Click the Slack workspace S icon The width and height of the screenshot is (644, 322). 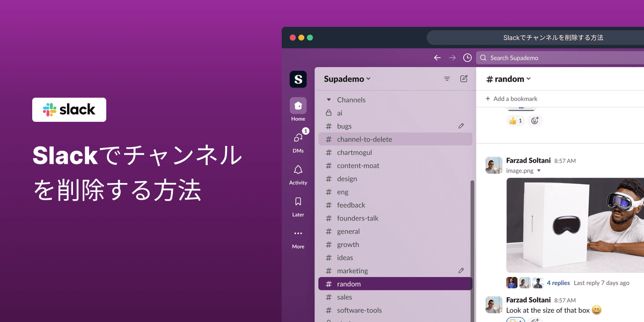click(298, 78)
